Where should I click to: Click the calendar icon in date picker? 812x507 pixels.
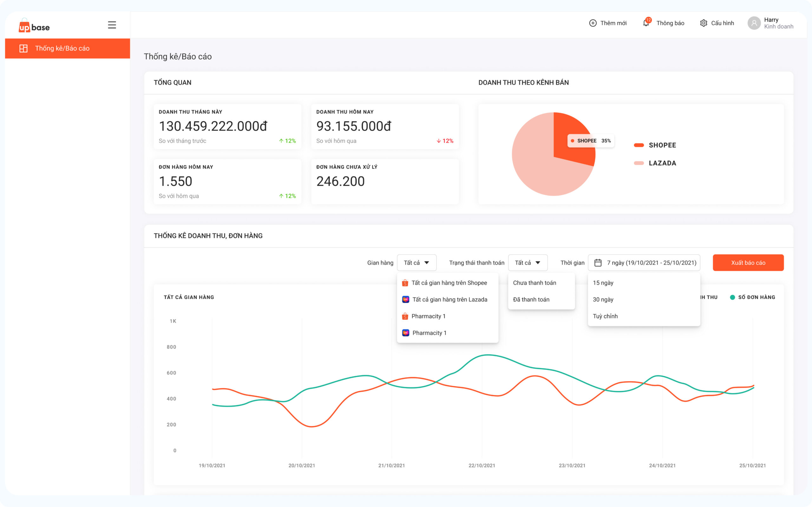pos(598,263)
